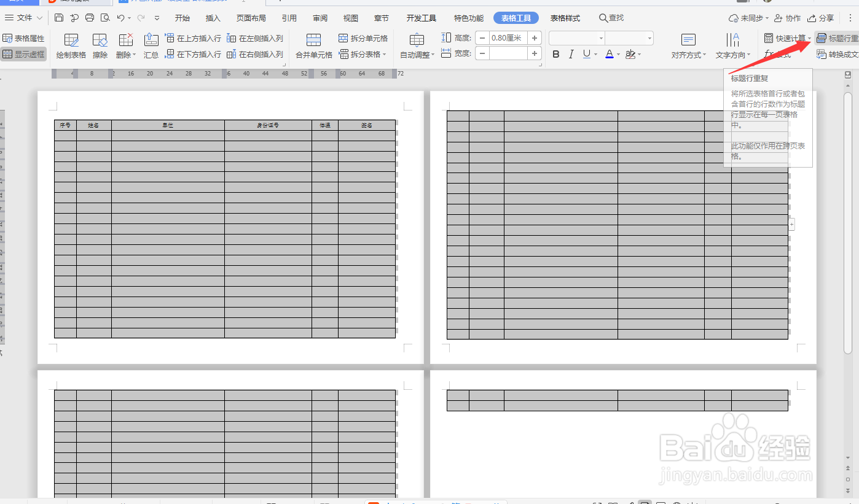This screenshot has width=859, height=504.
Task: Apply the red font color (A icon)
Action: click(609, 55)
